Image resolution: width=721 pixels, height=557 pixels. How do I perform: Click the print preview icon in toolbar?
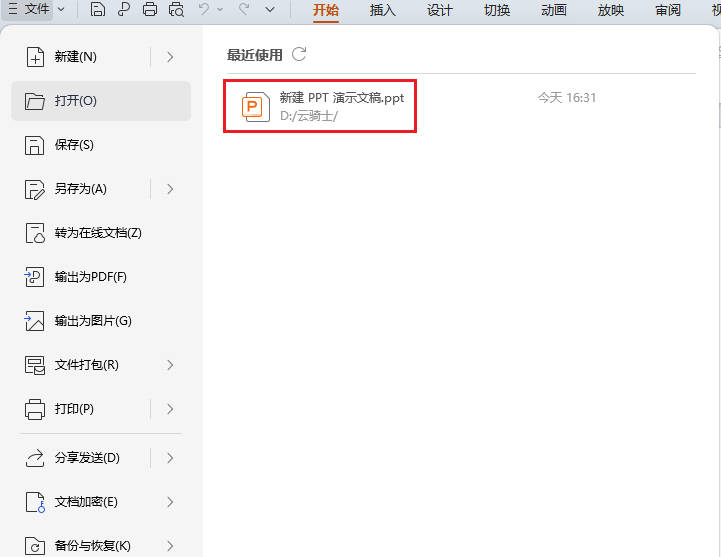177,10
